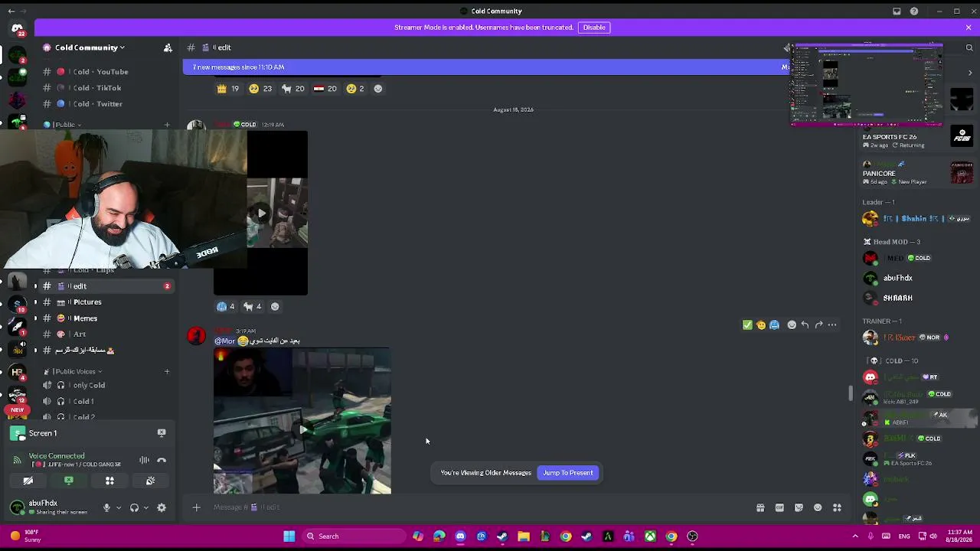Open the Activities launcher in the voice panel

(109, 481)
